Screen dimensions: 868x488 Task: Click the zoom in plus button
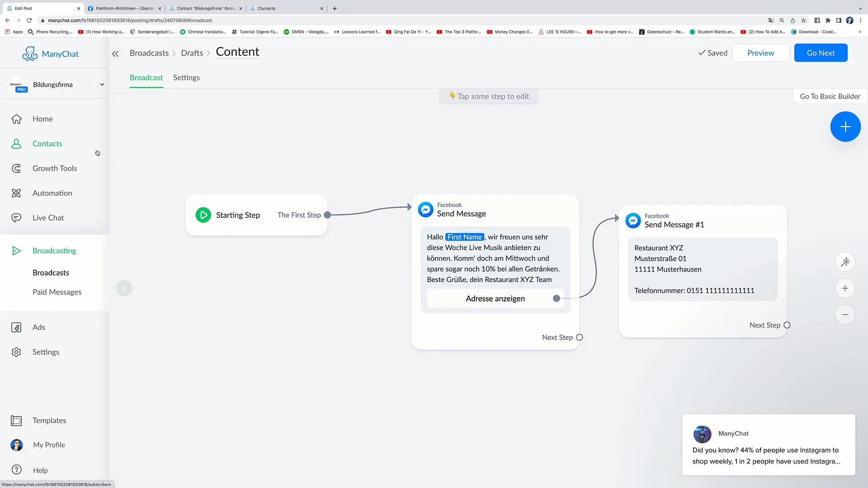[x=846, y=288]
